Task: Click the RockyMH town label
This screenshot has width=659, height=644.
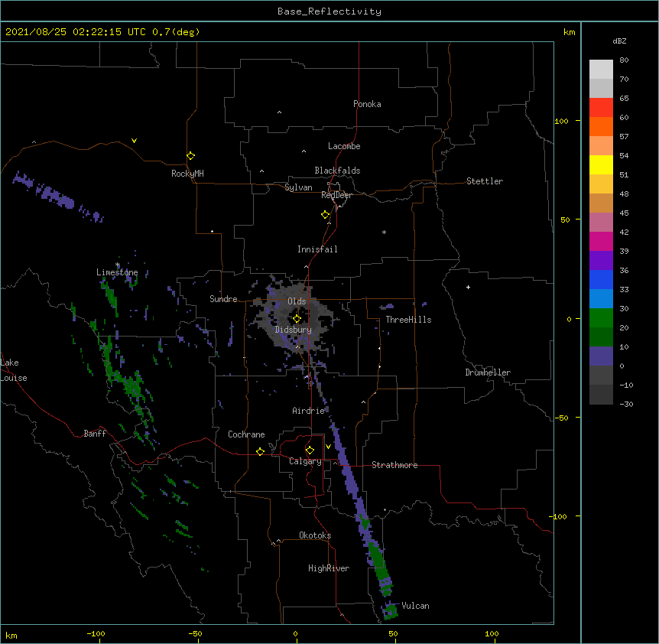Action: click(x=187, y=174)
